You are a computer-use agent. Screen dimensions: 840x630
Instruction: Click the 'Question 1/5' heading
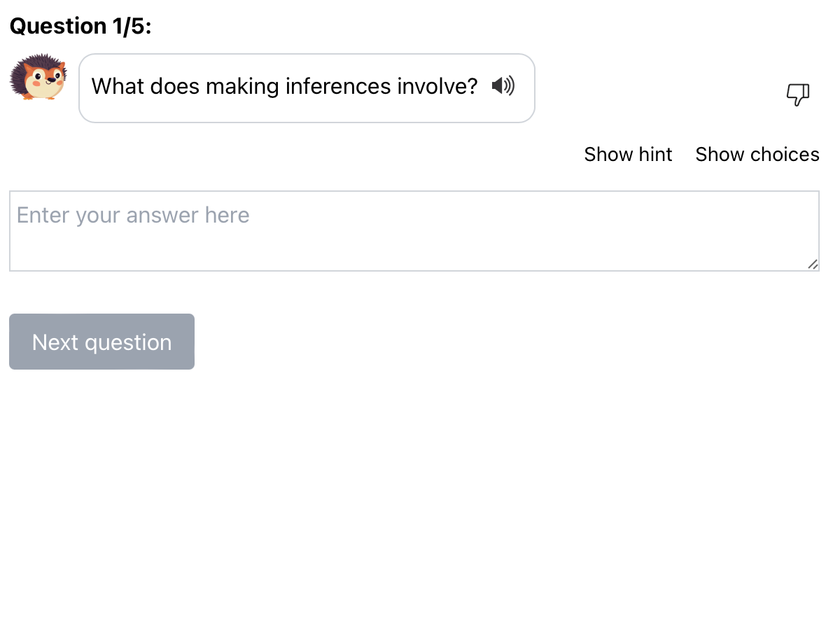pos(80,26)
